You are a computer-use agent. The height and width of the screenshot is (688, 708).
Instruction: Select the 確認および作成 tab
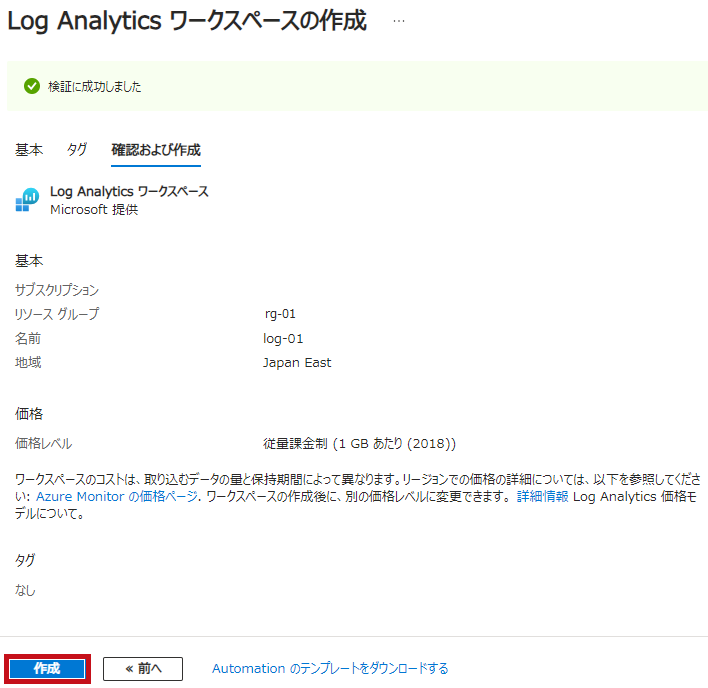[x=156, y=149]
